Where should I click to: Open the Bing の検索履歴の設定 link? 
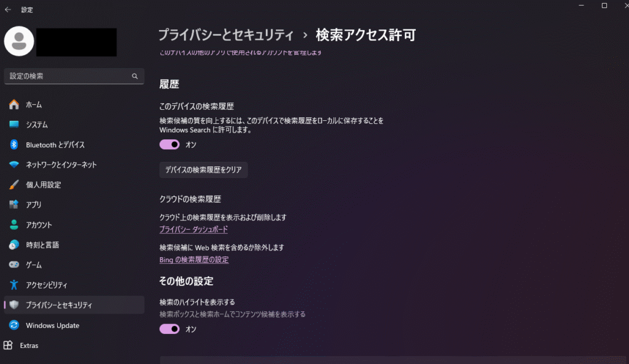coord(193,260)
